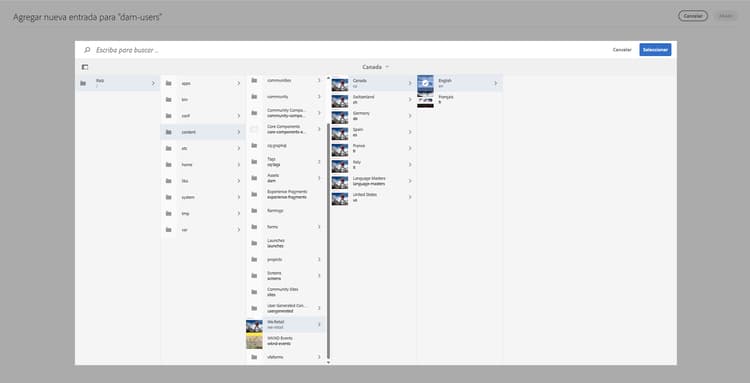Click the etc folder icon
Viewport: 750px width, 383px height.
tap(168, 148)
